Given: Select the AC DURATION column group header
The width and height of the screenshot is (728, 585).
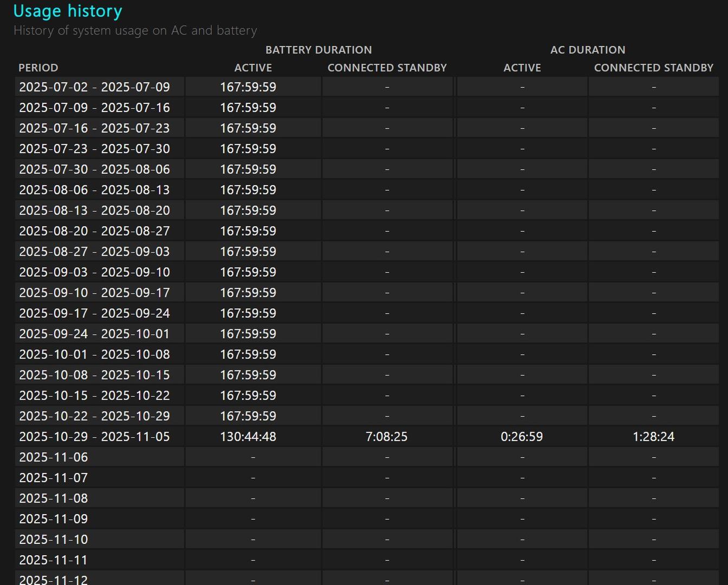Looking at the screenshot, I should [588, 50].
